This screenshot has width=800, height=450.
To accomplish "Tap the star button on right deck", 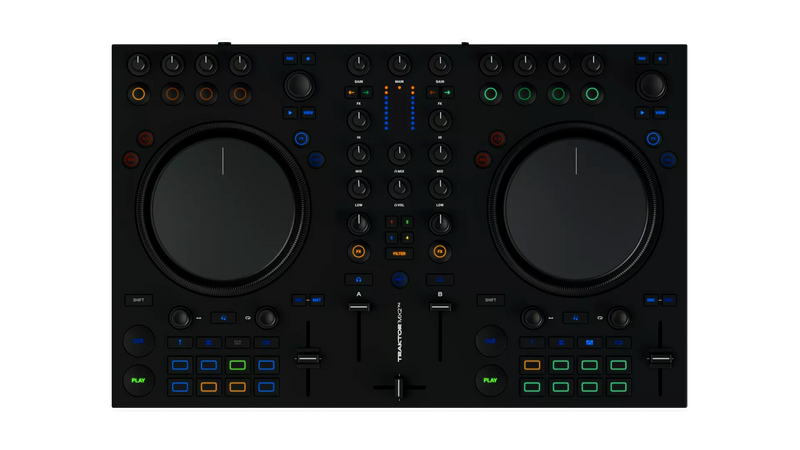I will coord(660,59).
